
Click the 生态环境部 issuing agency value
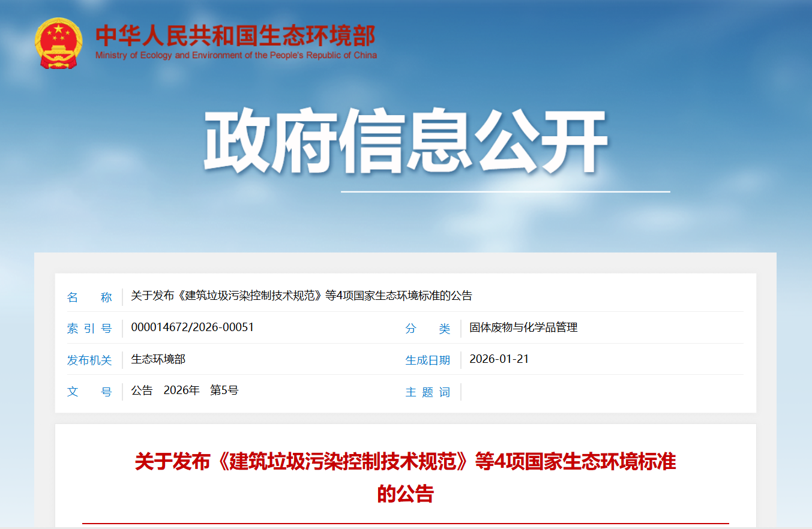pos(158,359)
